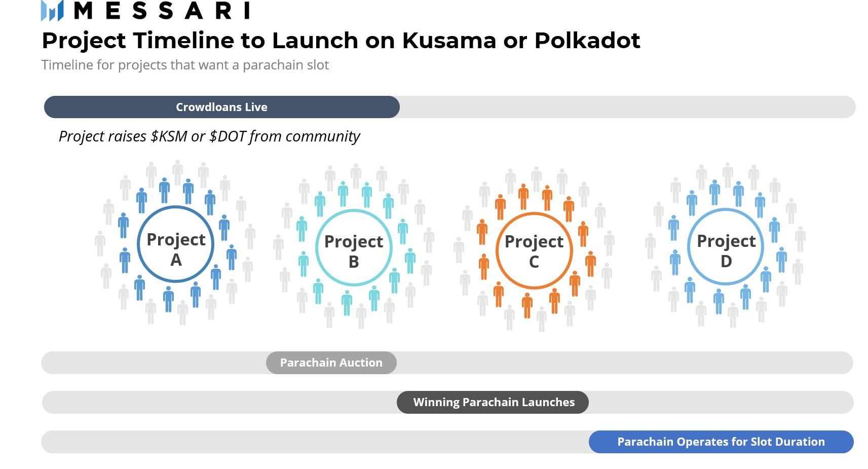The width and height of the screenshot is (868, 469).
Task: Click an orange person icon around Project C
Action: (x=523, y=196)
